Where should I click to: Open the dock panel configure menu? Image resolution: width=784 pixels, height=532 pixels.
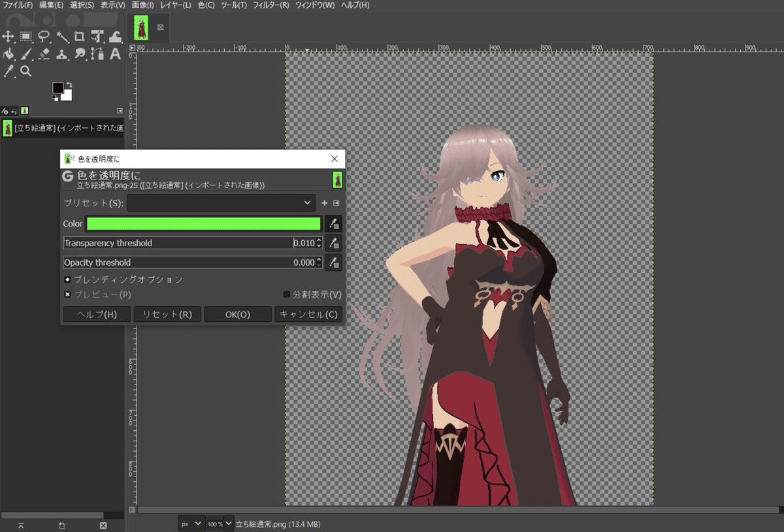[120, 111]
